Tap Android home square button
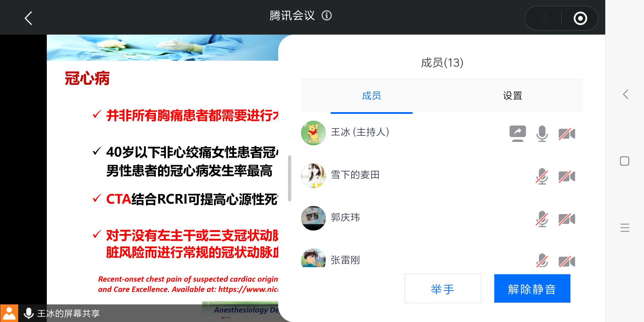The width and height of the screenshot is (644, 322). (x=625, y=161)
